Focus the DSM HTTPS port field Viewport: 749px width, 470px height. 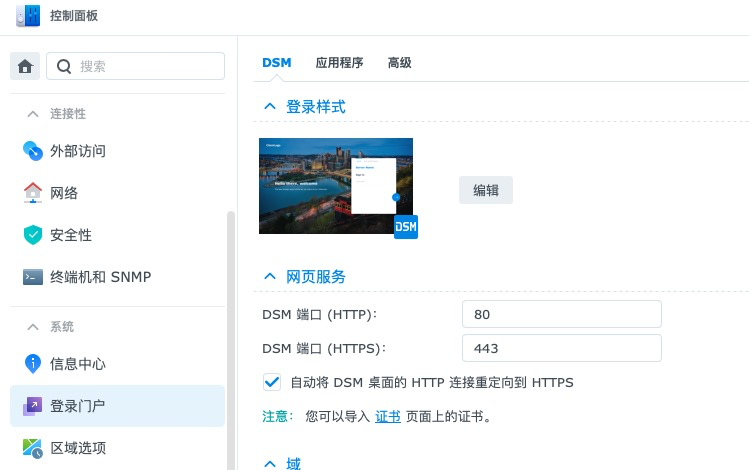pyautogui.click(x=562, y=348)
